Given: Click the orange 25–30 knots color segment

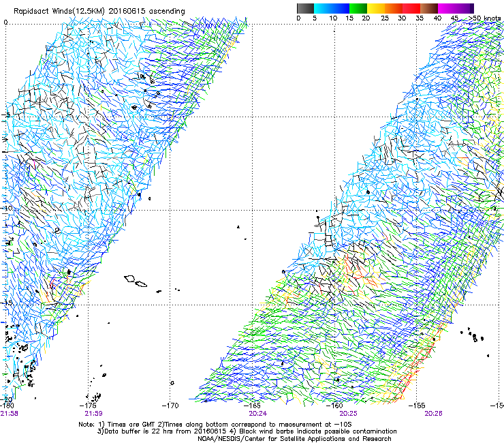Looking at the screenshot, I should (394, 8).
